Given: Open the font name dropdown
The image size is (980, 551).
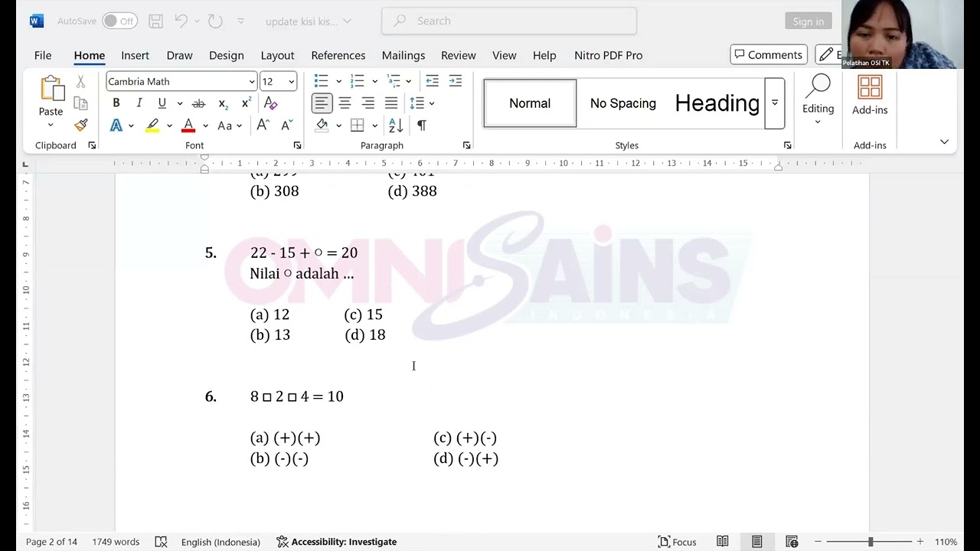Looking at the screenshot, I should (x=251, y=82).
